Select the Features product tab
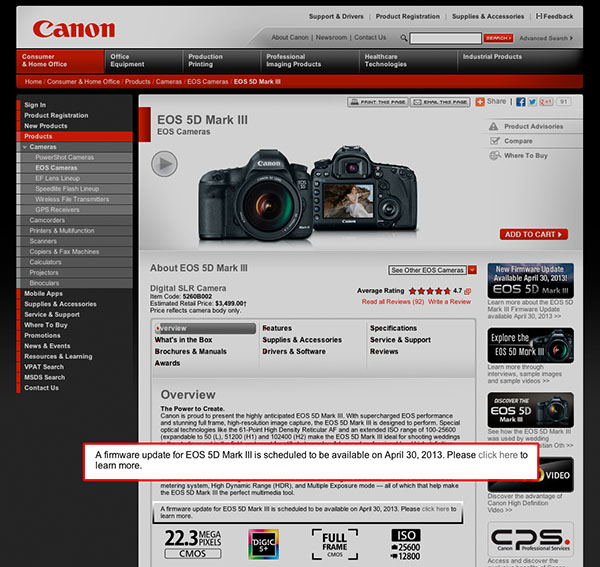Screen dimensions: 600x567 pos(277,328)
